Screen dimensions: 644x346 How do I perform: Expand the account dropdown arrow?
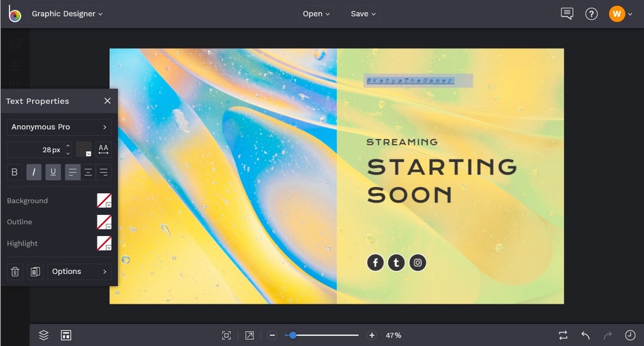(630, 14)
